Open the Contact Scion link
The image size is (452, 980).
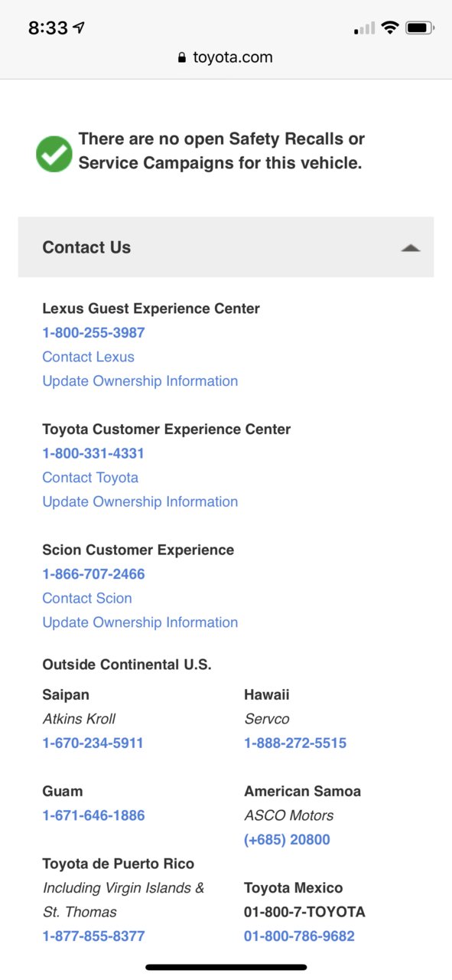click(x=87, y=598)
